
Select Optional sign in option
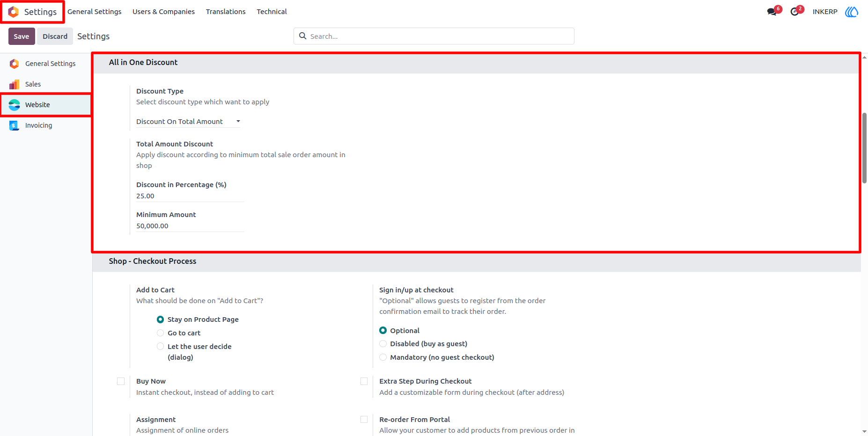tap(383, 330)
